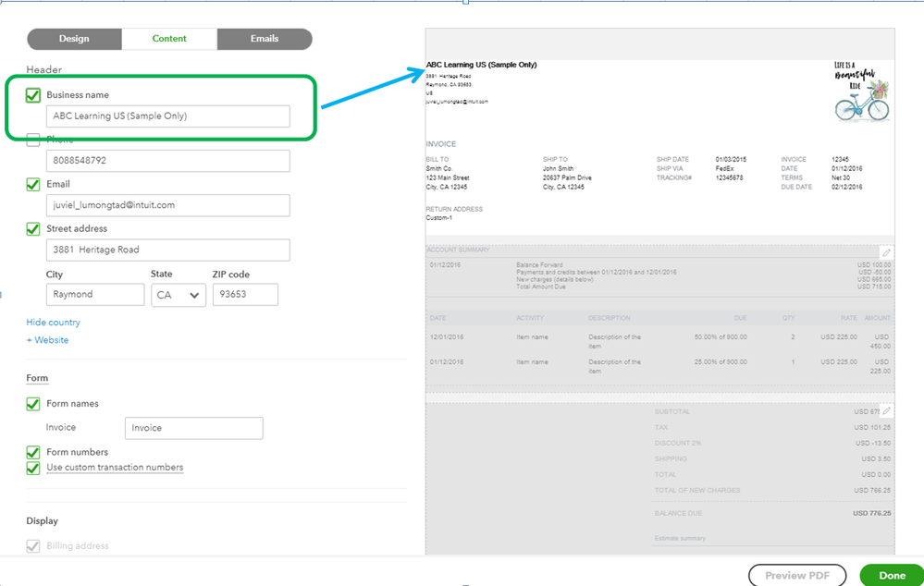Open the Emails tab
Screen dimensions: 924x586
click(x=265, y=39)
